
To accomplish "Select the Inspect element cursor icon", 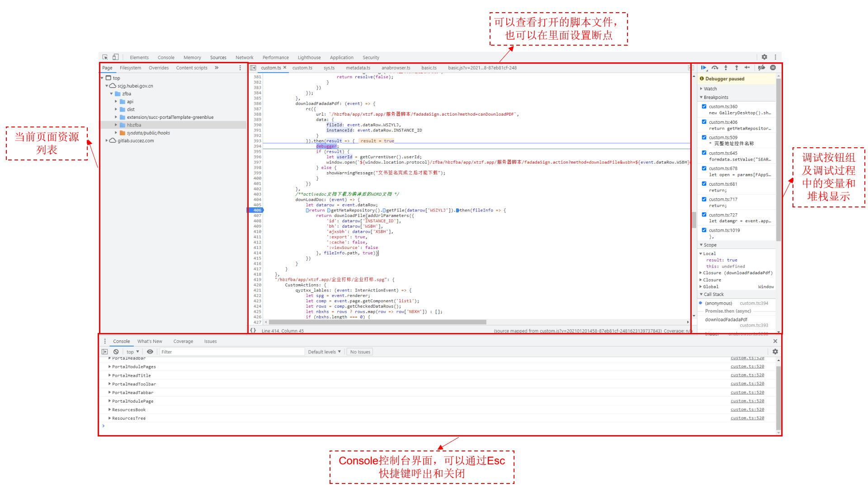I will pyautogui.click(x=104, y=57).
